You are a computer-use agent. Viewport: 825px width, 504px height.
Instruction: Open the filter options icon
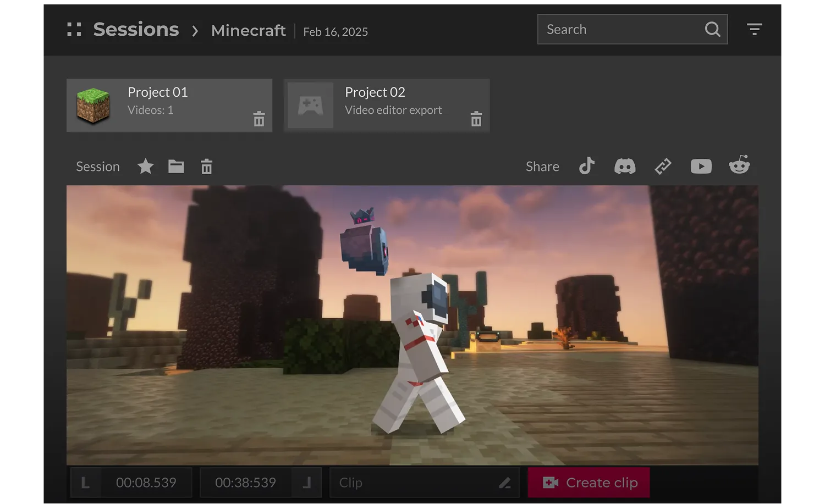[x=755, y=29]
